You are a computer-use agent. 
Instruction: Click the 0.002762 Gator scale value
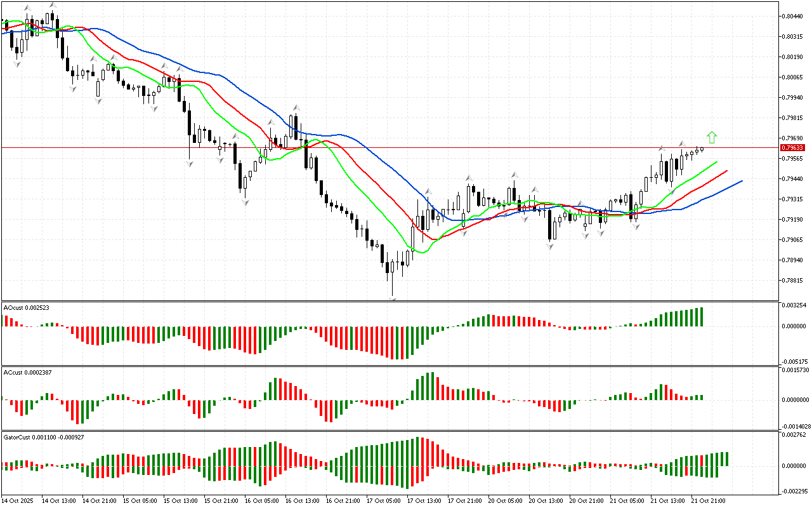796,434
